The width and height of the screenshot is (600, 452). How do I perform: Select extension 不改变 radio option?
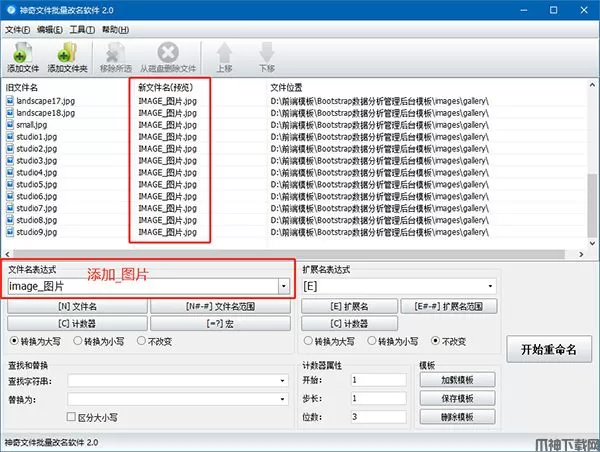tap(435, 341)
